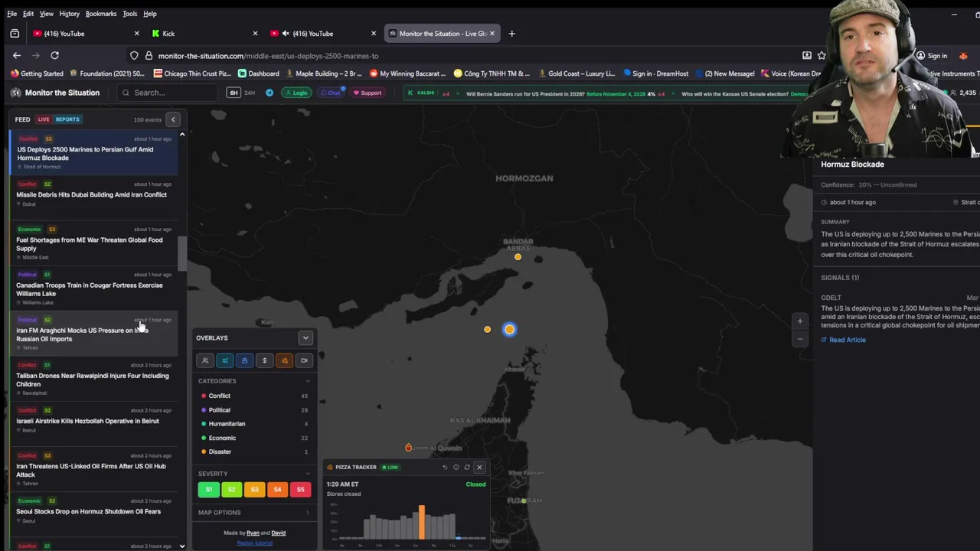Collapse the Overlays panel dropdown
The image size is (980, 551).
305,337
